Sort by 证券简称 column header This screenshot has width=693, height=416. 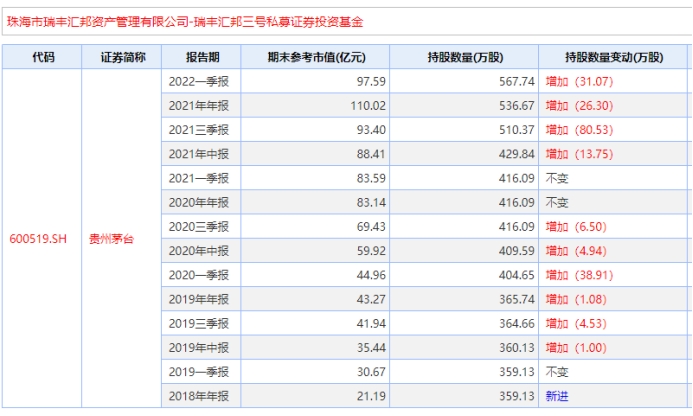tap(123, 57)
